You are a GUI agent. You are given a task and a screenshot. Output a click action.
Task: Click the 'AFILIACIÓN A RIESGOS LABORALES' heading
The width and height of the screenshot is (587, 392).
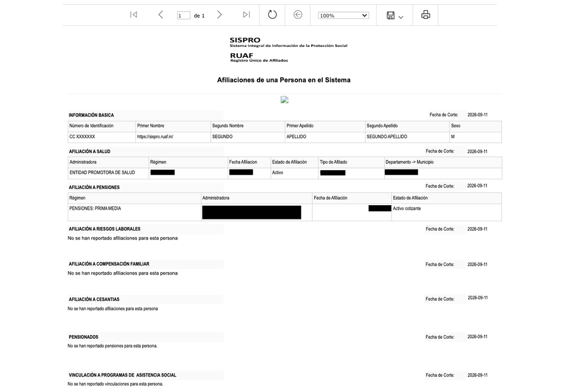pyautogui.click(x=104, y=229)
